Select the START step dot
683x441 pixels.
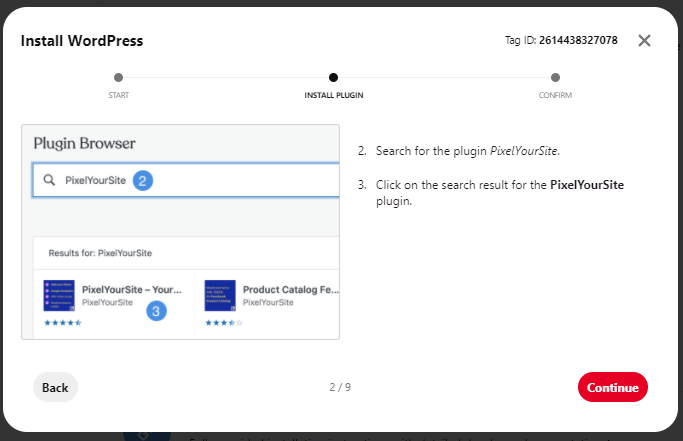[x=118, y=78]
